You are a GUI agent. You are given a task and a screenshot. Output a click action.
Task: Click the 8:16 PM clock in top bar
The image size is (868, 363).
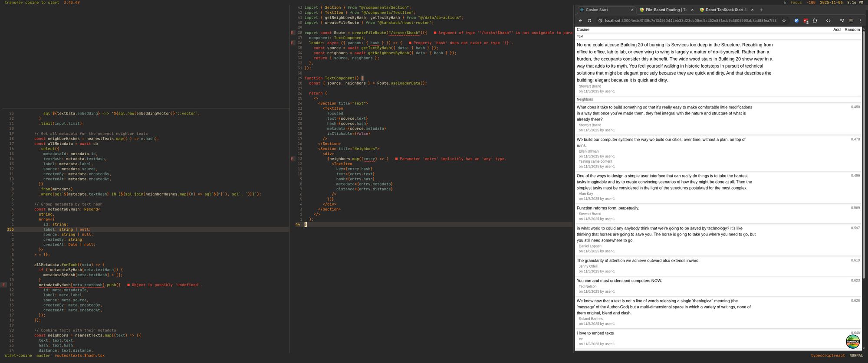(855, 3)
